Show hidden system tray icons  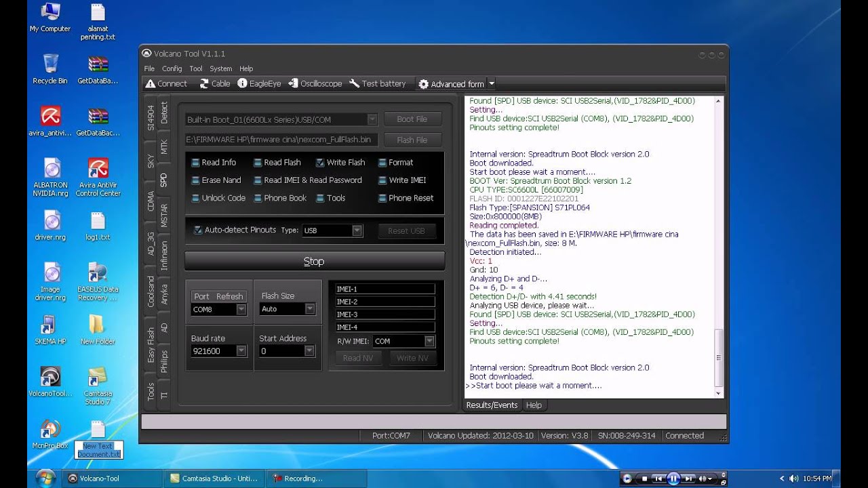[782, 479]
